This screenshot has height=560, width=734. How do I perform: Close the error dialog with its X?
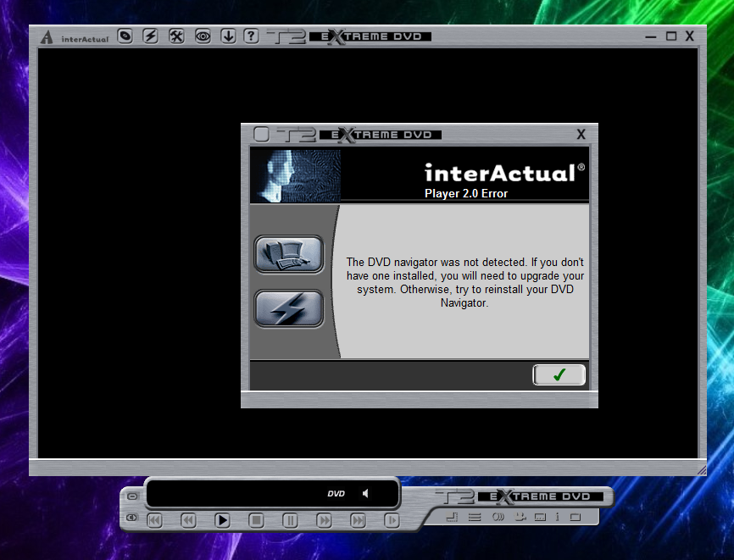click(x=581, y=135)
